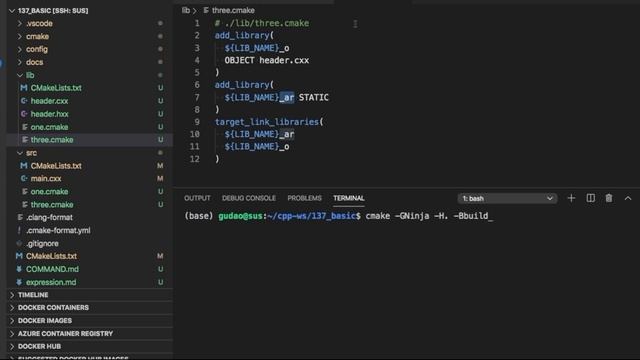
Task: Click the STATIC keyword on line 7
Action: pos(313,97)
